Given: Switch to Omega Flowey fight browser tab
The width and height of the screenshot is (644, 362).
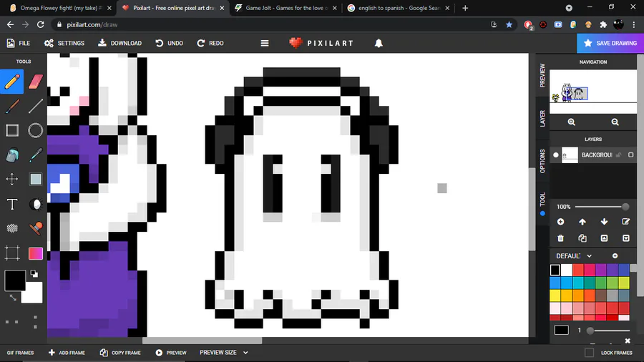Looking at the screenshot, I should 60,8.
